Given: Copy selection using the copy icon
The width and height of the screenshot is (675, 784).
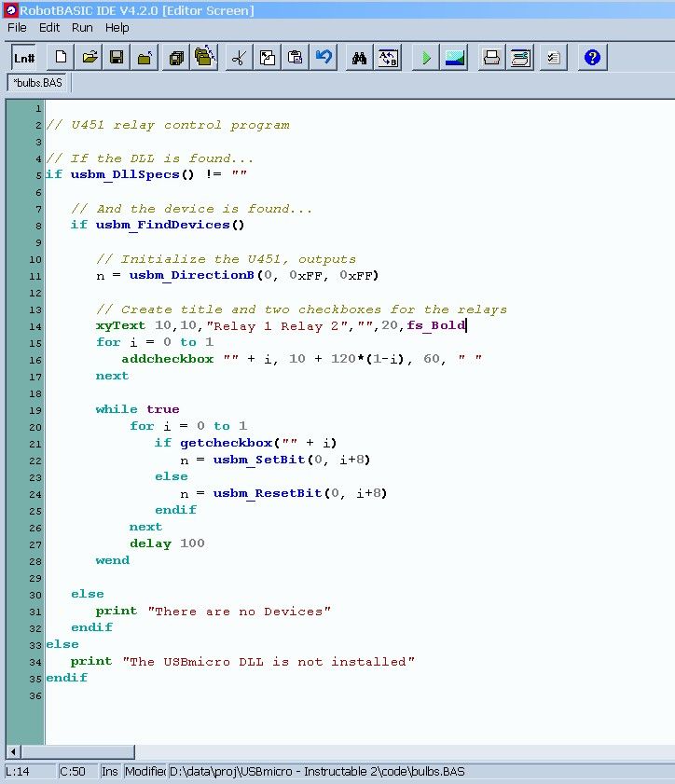Looking at the screenshot, I should tap(268, 58).
